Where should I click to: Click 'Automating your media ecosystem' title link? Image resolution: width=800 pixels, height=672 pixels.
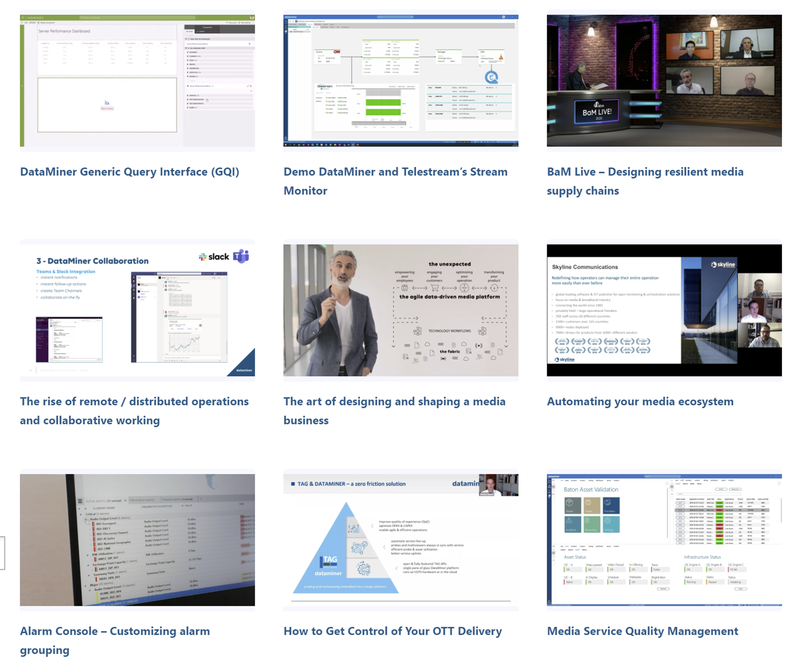click(640, 402)
